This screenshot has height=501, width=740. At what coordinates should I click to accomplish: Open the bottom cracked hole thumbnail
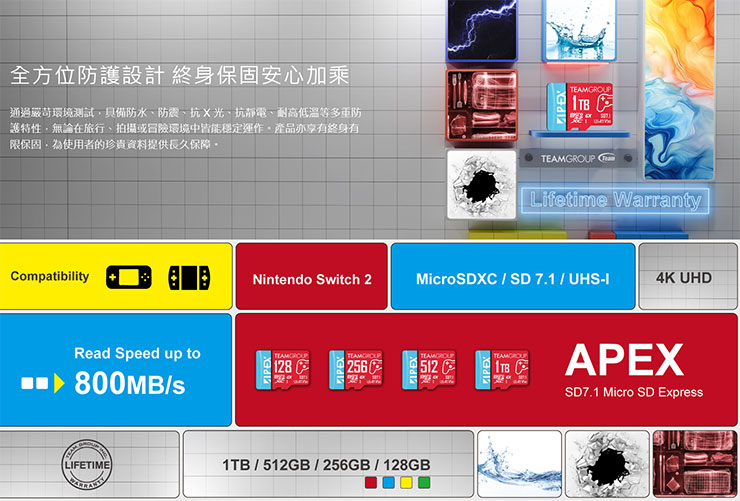pos(607,464)
